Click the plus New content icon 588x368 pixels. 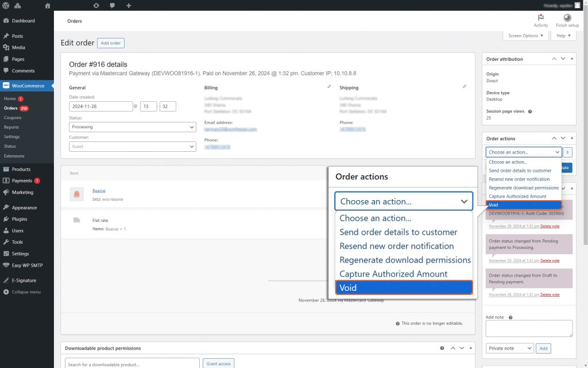[x=129, y=6]
